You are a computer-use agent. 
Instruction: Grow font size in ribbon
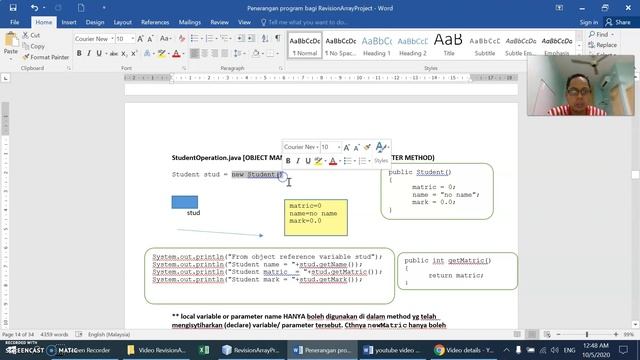(140, 39)
